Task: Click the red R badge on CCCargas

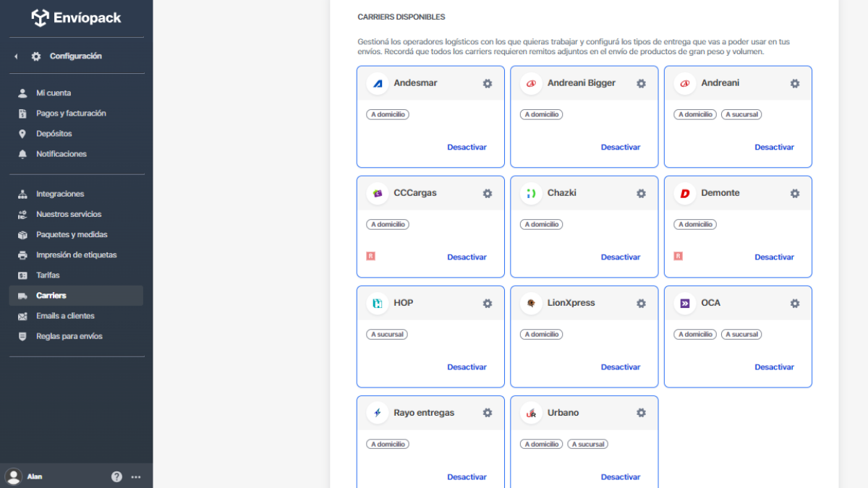Action: coord(371,256)
